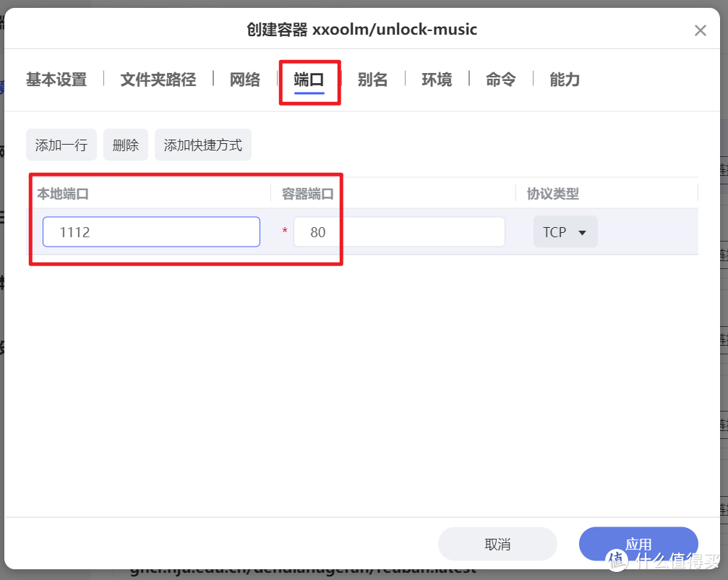Switch to the 基本设置 tab
This screenshot has height=580, width=728.
point(56,80)
